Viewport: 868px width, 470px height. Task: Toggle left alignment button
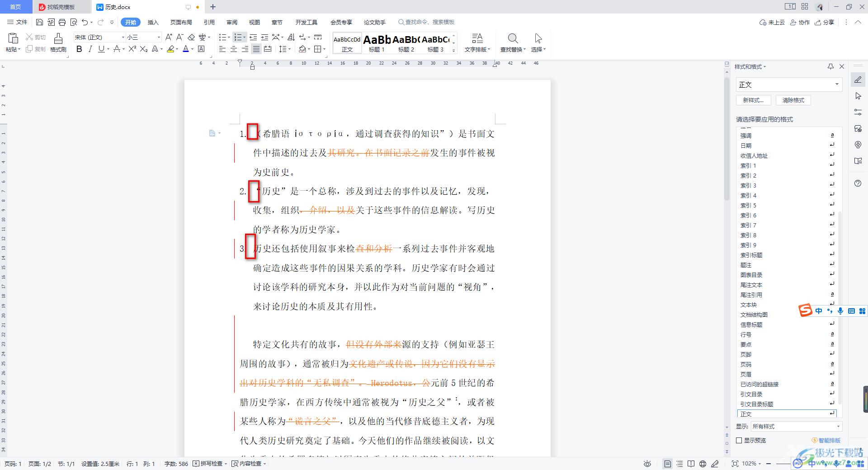(x=222, y=49)
